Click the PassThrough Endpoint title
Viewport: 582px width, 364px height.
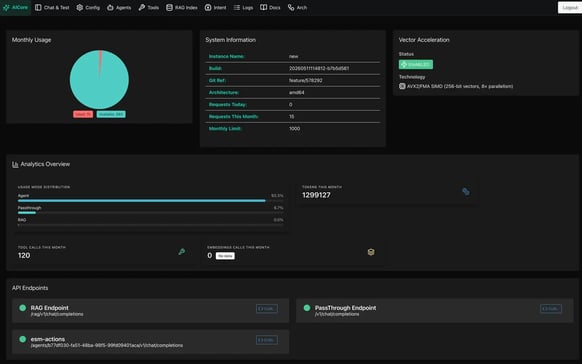pos(345,308)
